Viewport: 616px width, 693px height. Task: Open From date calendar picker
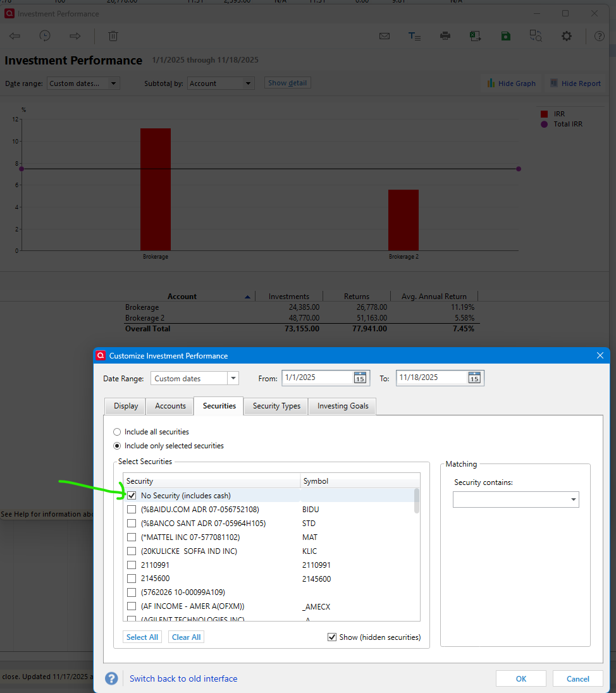(x=360, y=378)
